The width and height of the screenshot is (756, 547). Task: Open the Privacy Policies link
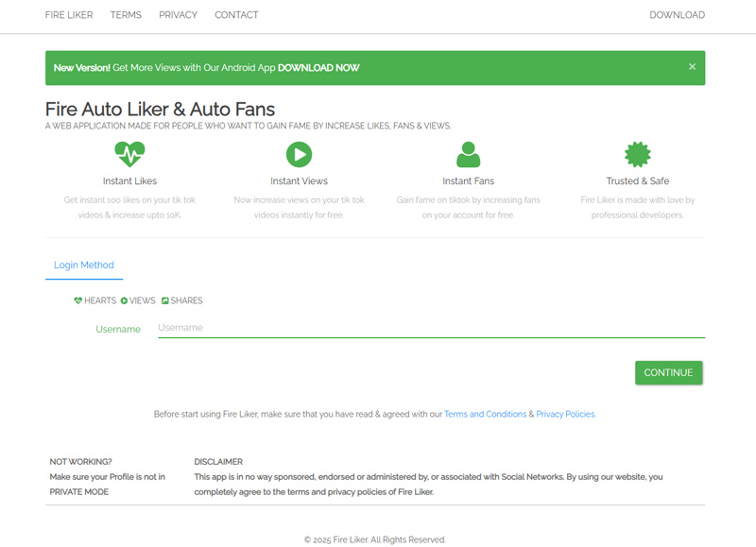pyautogui.click(x=566, y=414)
